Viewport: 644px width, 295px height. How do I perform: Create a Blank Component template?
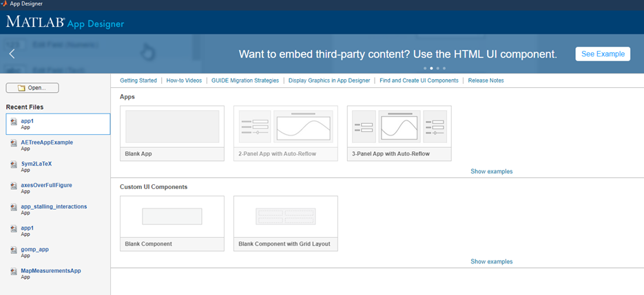(172, 223)
